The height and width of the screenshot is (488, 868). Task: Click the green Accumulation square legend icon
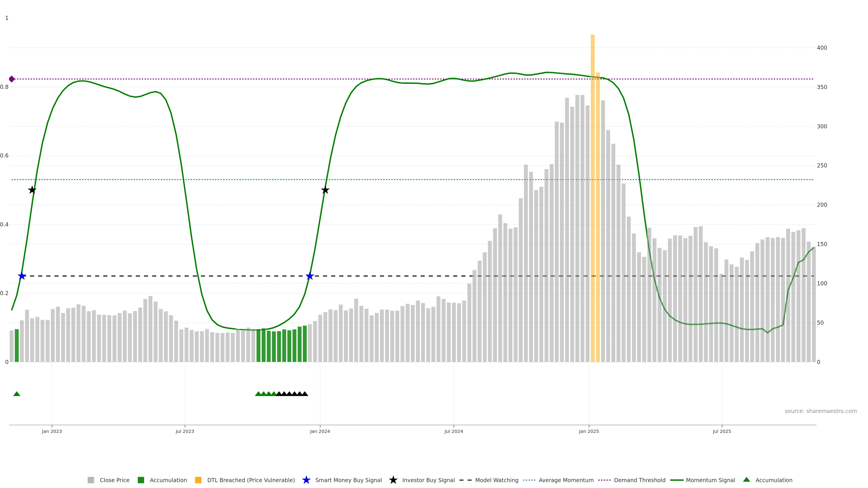(141, 480)
